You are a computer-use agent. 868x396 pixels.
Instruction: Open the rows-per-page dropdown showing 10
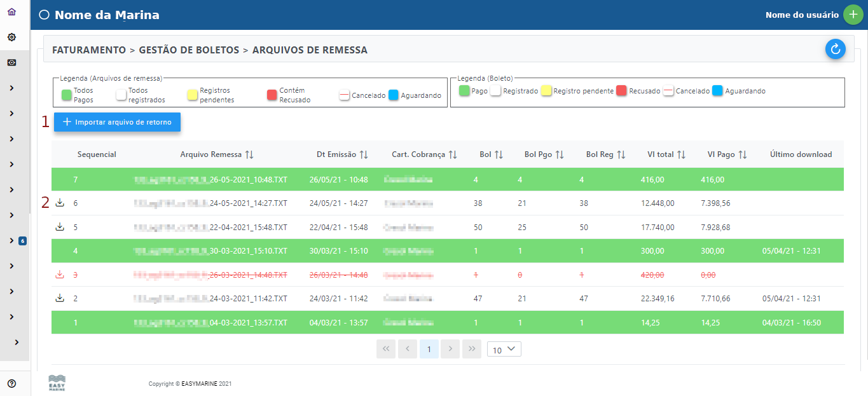click(504, 349)
